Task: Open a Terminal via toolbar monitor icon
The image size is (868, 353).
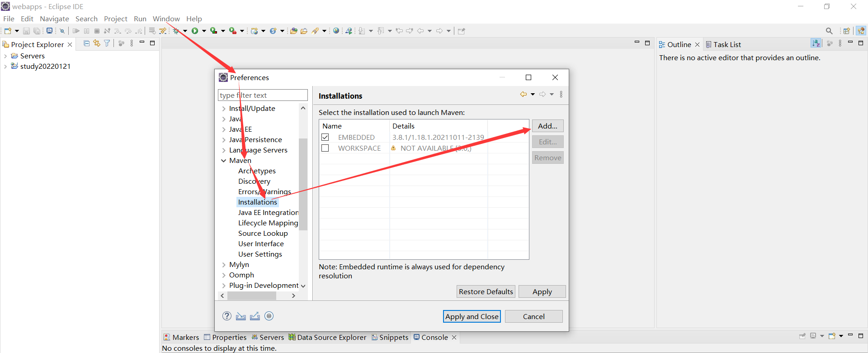Action: pos(49,31)
